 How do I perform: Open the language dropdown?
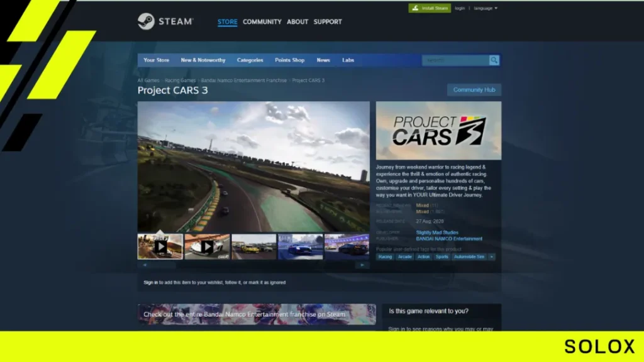pyautogui.click(x=486, y=8)
